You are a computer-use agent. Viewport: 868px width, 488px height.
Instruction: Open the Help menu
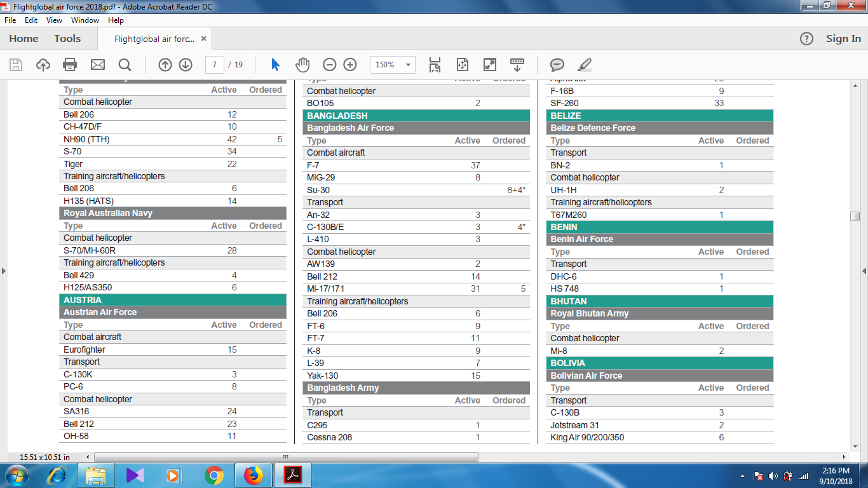point(116,20)
